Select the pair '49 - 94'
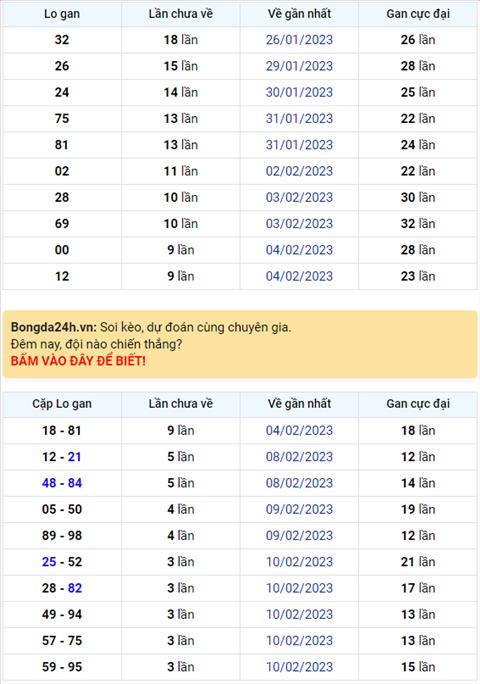The image size is (480, 684). point(62,614)
